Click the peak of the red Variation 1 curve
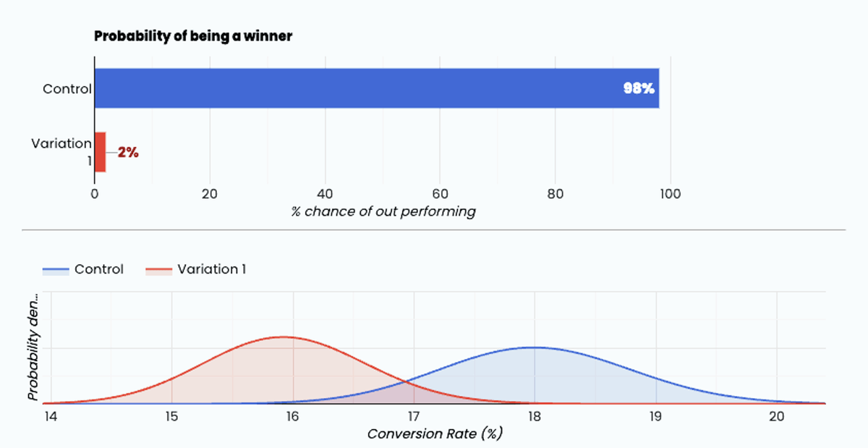868x448 pixels. coord(284,337)
